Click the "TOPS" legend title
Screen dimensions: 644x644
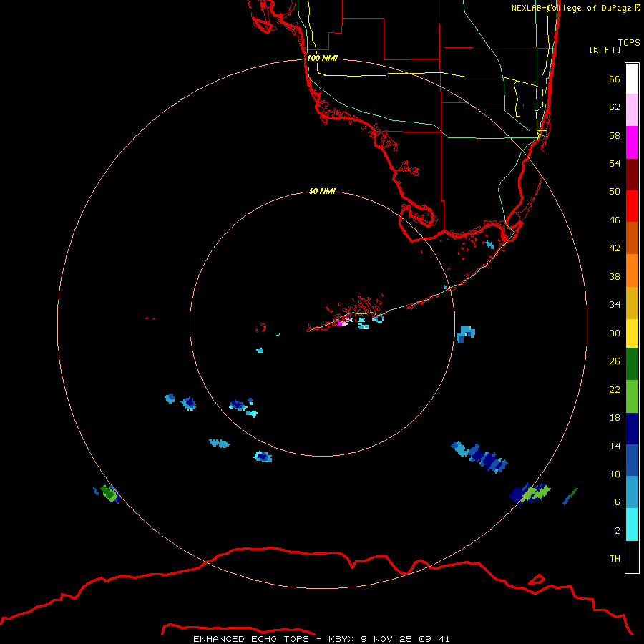pos(629,42)
